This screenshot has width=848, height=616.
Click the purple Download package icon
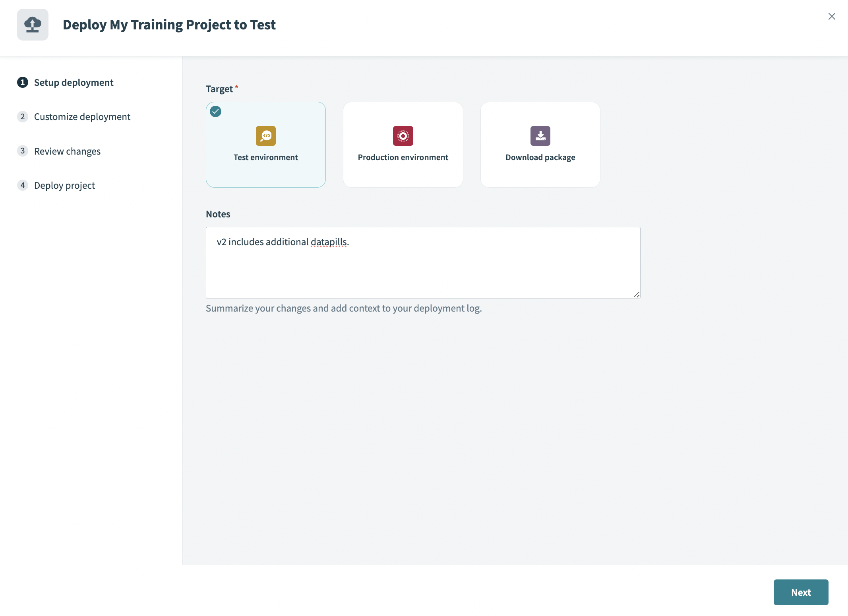pos(540,136)
